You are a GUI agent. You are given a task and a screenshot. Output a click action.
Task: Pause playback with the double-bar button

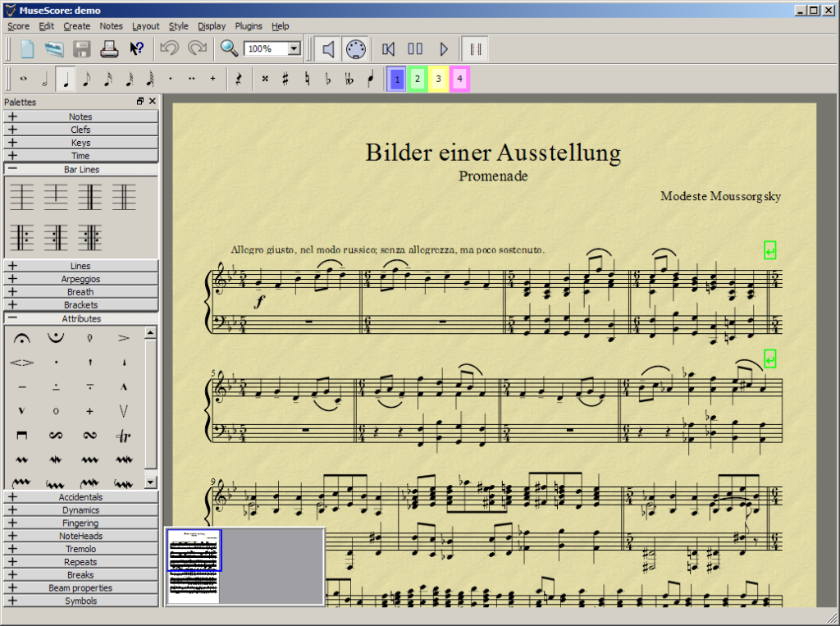[x=415, y=49]
